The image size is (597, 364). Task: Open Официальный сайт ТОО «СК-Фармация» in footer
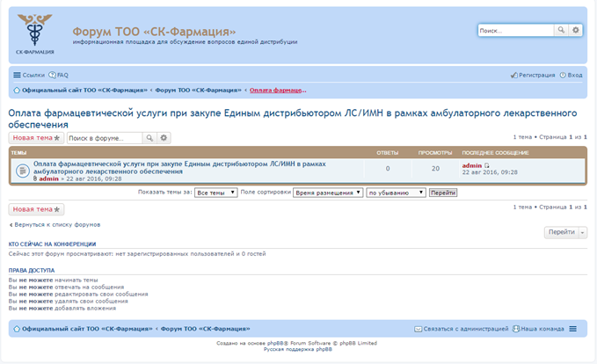pyautogui.click(x=87, y=329)
